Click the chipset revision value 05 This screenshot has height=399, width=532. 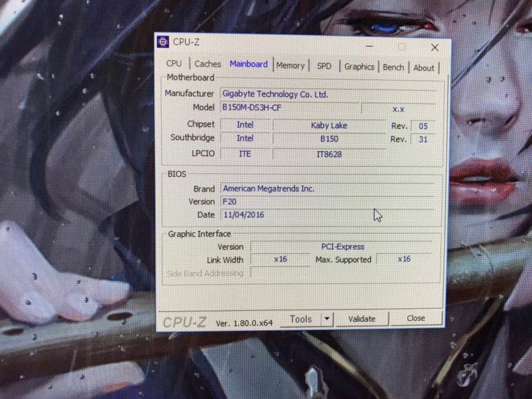[x=423, y=126]
